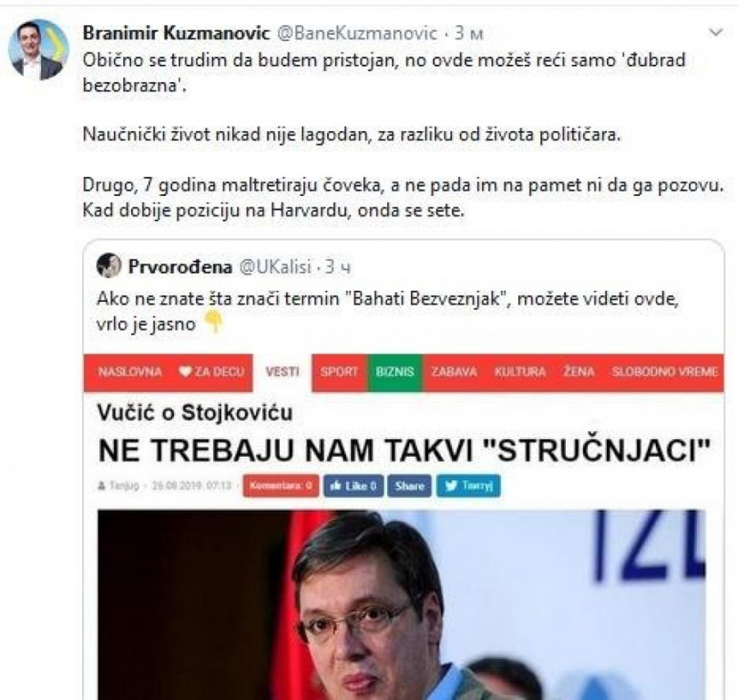Switch to the VESTI tab
The width and height of the screenshot is (738, 700).
click(282, 372)
